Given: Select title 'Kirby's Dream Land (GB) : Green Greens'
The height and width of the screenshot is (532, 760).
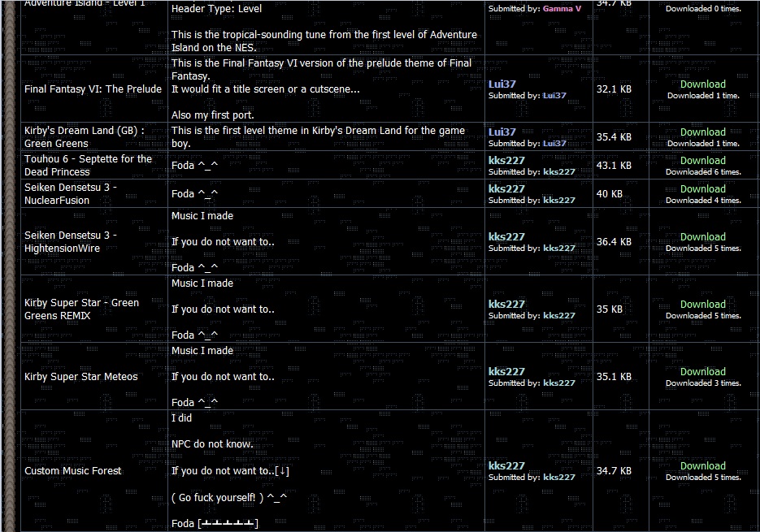Looking at the screenshot, I should pyautogui.click(x=85, y=137).
